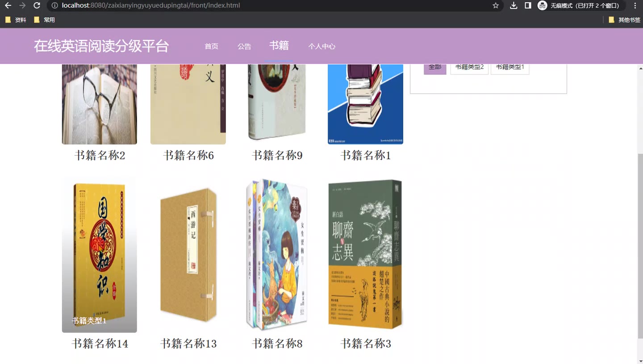Image resolution: width=643 pixels, height=364 pixels.
Task: Reload the current page
Action: pos(37,5)
